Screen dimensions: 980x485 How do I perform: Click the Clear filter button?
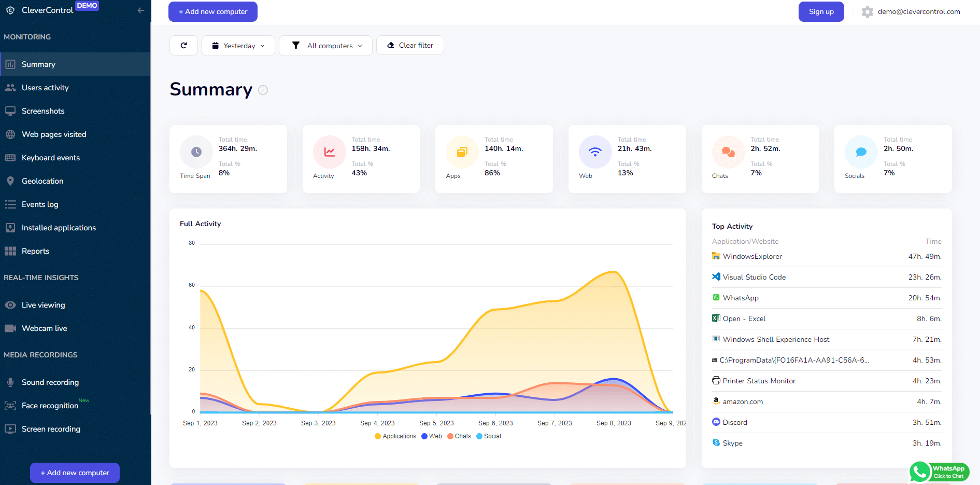pos(410,45)
